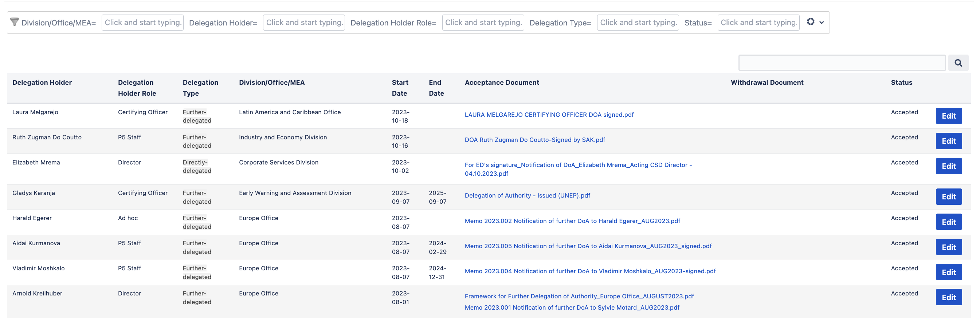Edit Arnold Kreilhuber's delegation row
The image size is (980, 318).
pos(949,297)
